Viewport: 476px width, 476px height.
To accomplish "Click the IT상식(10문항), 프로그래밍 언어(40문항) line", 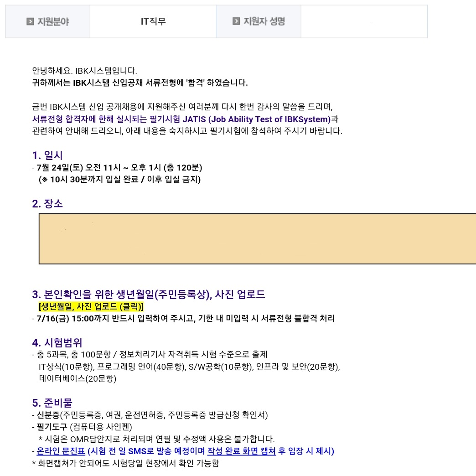I will (x=189, y=367).
